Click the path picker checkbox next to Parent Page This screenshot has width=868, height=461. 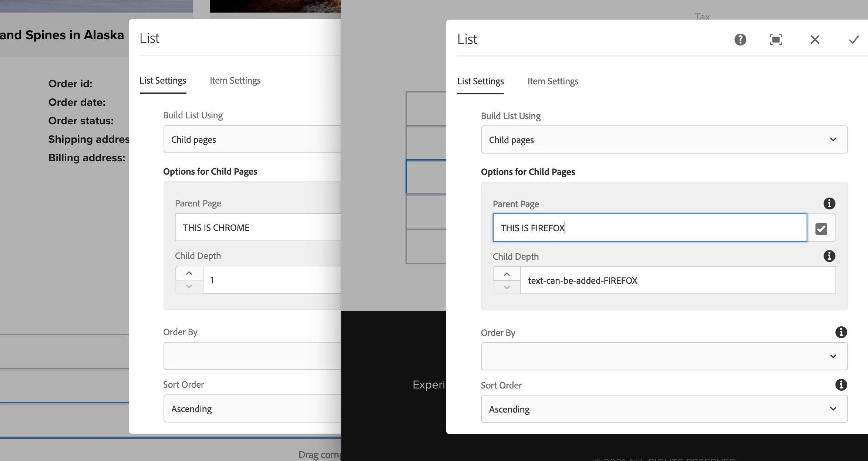(821, 229)
